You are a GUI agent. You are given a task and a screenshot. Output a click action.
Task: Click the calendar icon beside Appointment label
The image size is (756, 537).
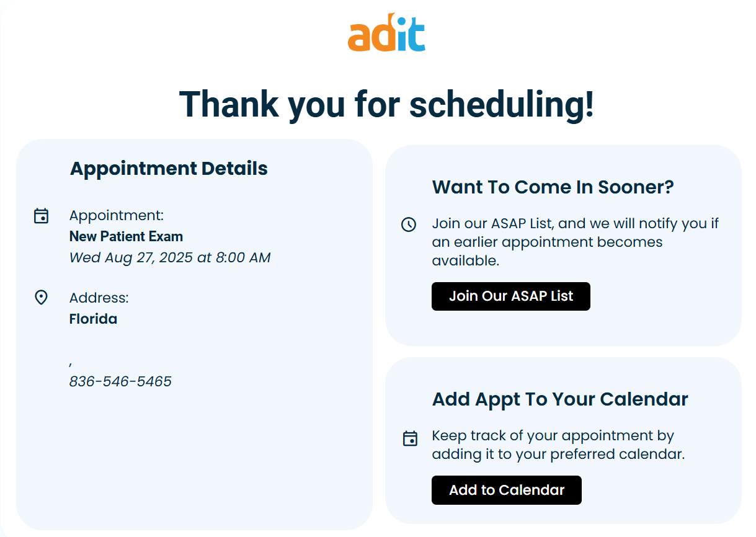pyautogui.click(x=41, y=216)
